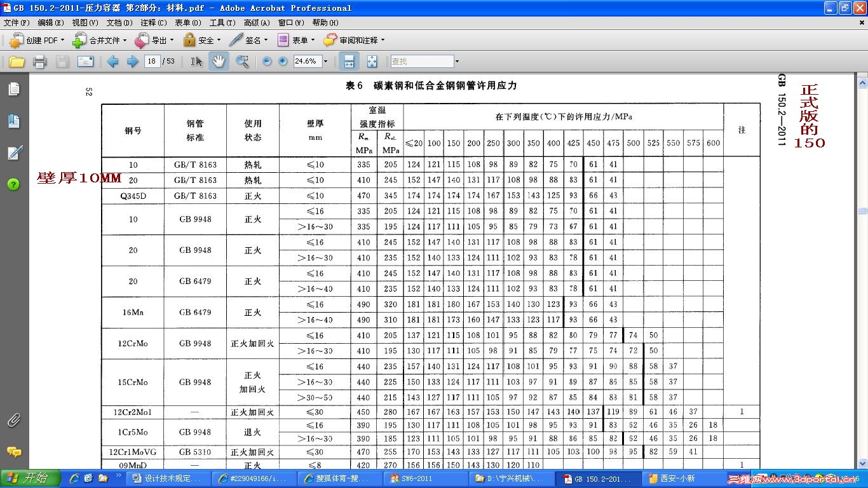The width and height of the screenshot is (868, 488).
Task: Toggle fit-width page display mode
Action: click(348, 61)
